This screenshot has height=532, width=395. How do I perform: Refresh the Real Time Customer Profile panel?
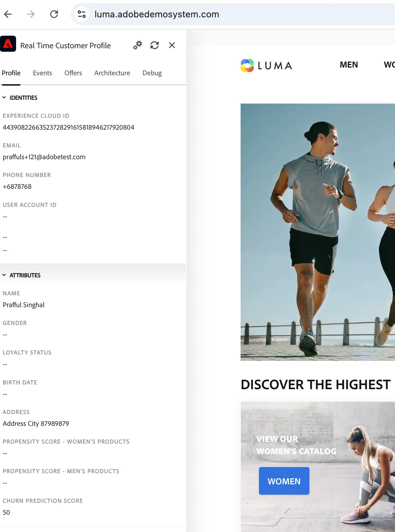tap(155, 45)
